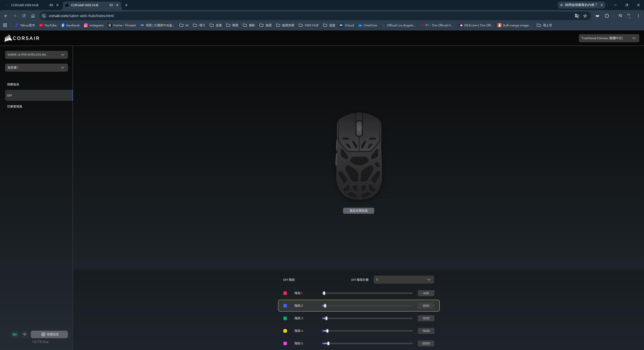
Task: Click the Stage 5 DPI slider handle
Action: (328, 343)
